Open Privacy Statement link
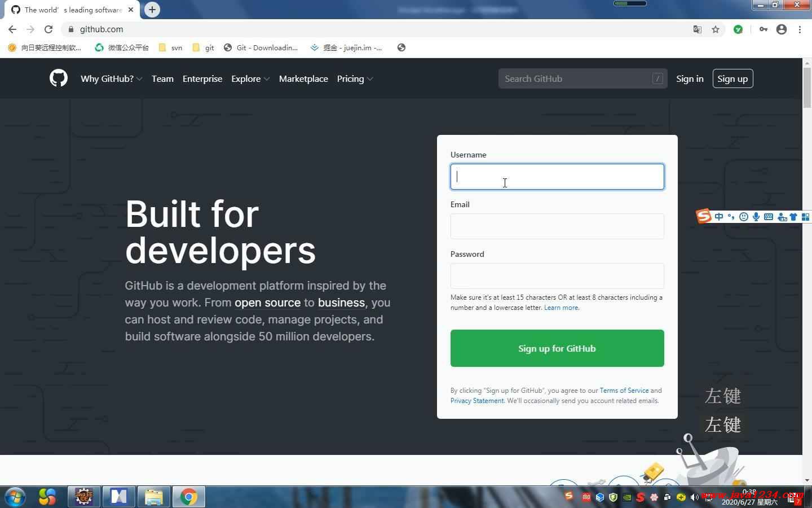Screen dimensions: 812x508 (x=477, y=401)
